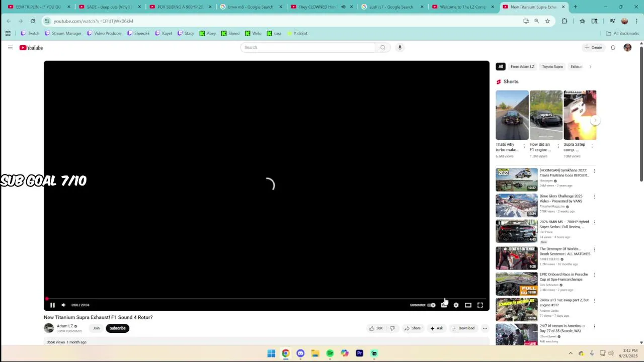Open Premiere Pro from taskbar
The width and height of the screenshot is (644, 362).
(x=359, y=353)
